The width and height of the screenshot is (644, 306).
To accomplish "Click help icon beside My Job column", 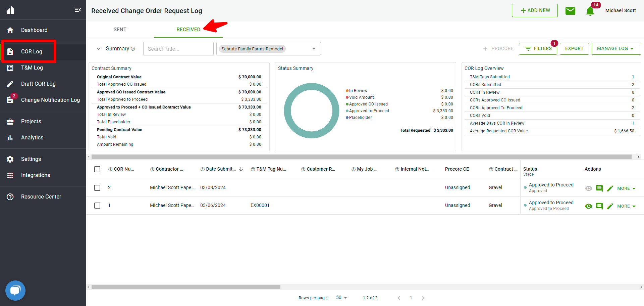I will pyautogui.click(x=354, y=169).
